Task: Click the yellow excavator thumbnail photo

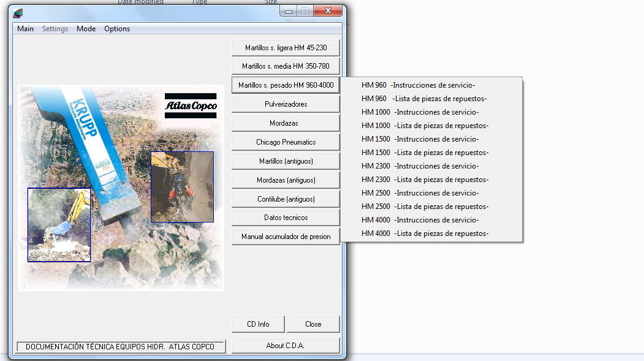Action: pyautogui.click(x=59, y=225)
